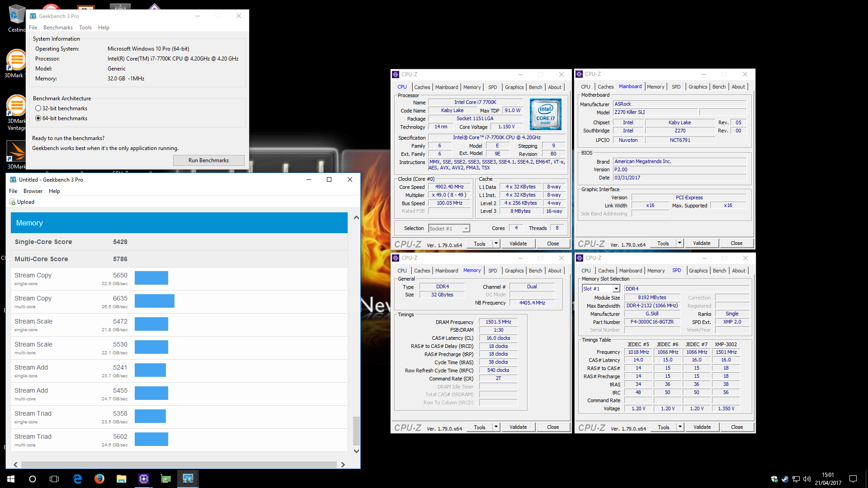The height and width of the screenshot is (488, 868).
Task: Click the Memory section header
Action: point(179,223)
